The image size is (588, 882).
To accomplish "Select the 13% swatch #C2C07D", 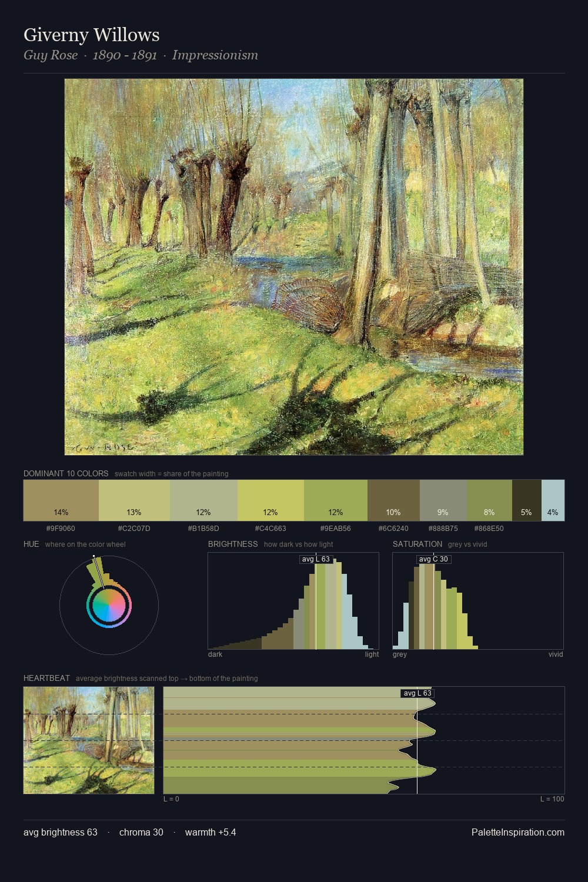I will click(x=133, y=500).
